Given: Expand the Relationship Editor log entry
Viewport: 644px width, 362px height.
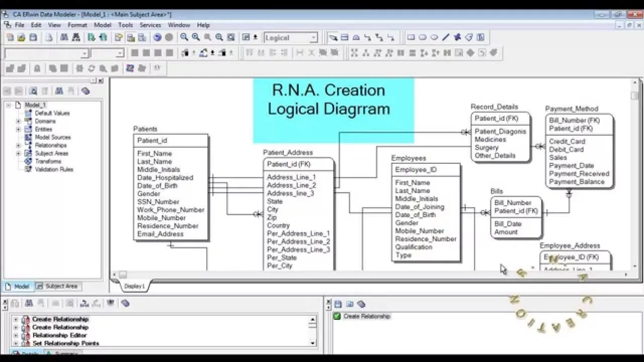Looking at the screenshot, I should pyautogui.click(x=16, y=335).
